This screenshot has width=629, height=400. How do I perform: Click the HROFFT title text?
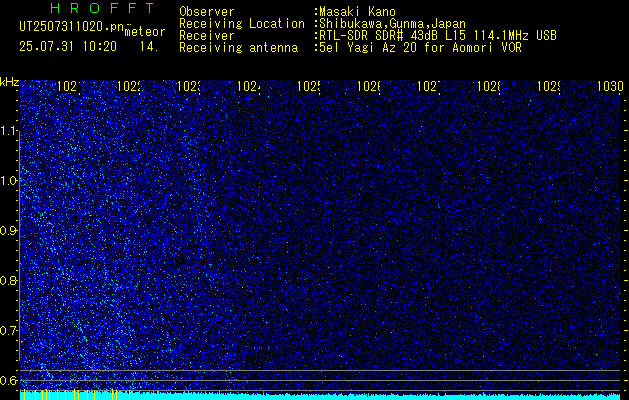(x=102, y=8)
